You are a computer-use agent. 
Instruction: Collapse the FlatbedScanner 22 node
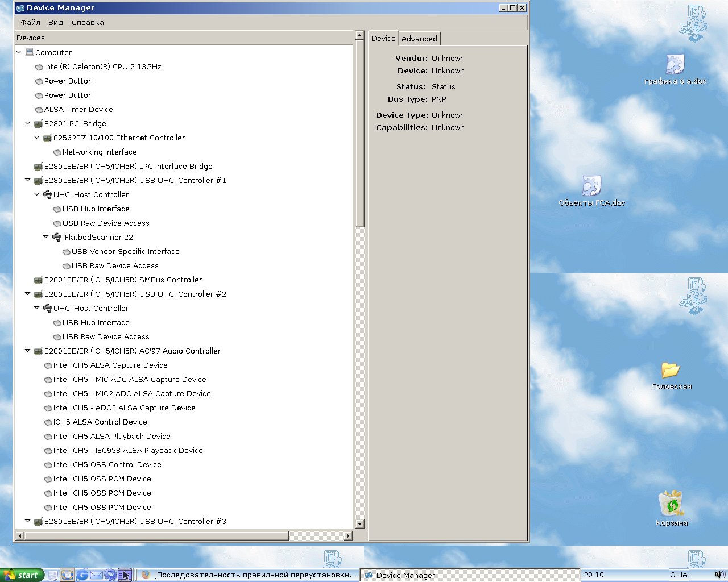coord(46,237)
